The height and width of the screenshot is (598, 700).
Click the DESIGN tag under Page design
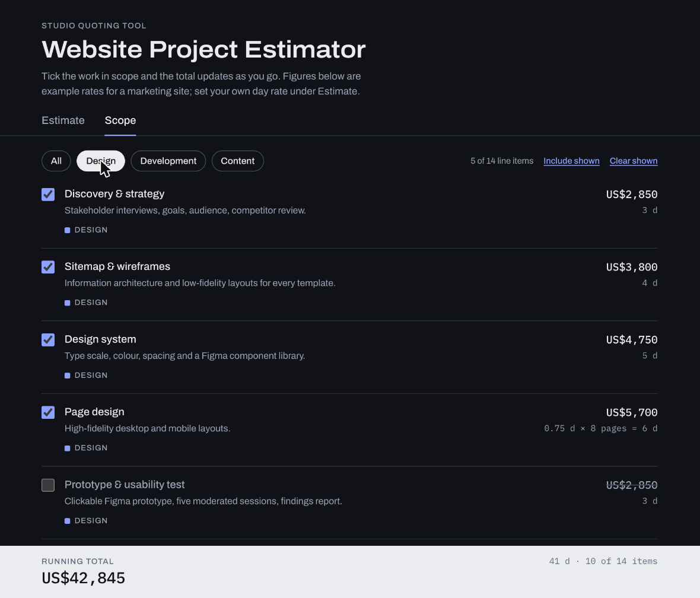(86, 448)
